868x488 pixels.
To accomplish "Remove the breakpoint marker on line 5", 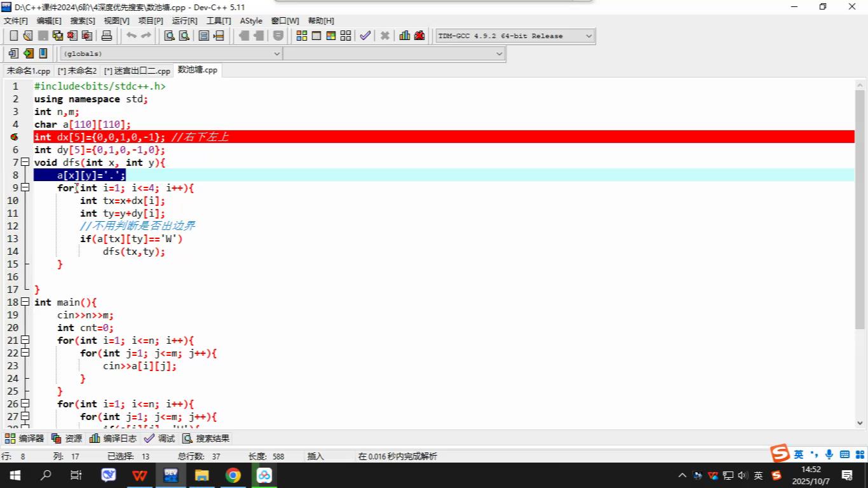I will point(14,137).
